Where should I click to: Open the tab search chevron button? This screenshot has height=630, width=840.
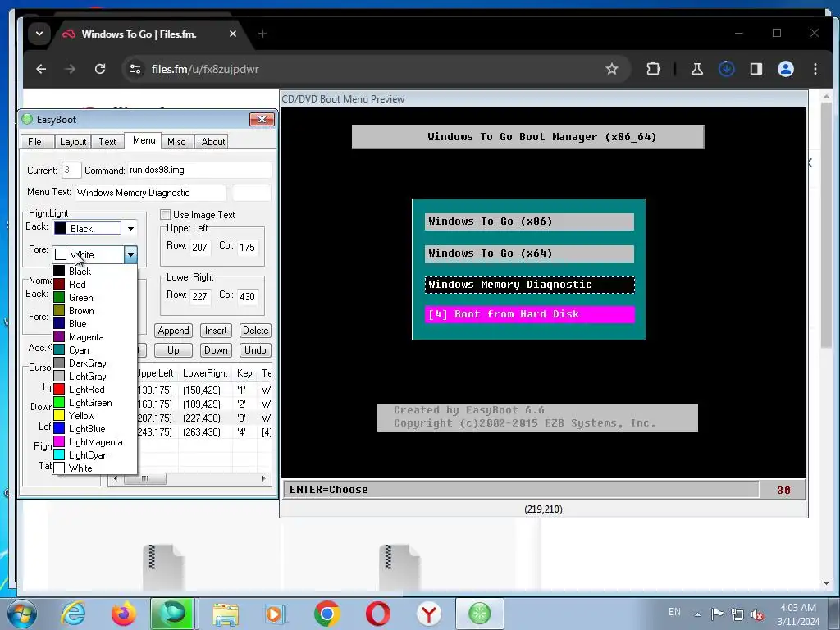tap(39, 34)
